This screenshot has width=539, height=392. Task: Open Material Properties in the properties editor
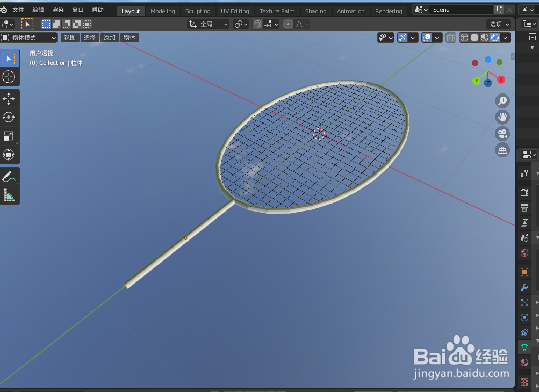tap(524, 362)
